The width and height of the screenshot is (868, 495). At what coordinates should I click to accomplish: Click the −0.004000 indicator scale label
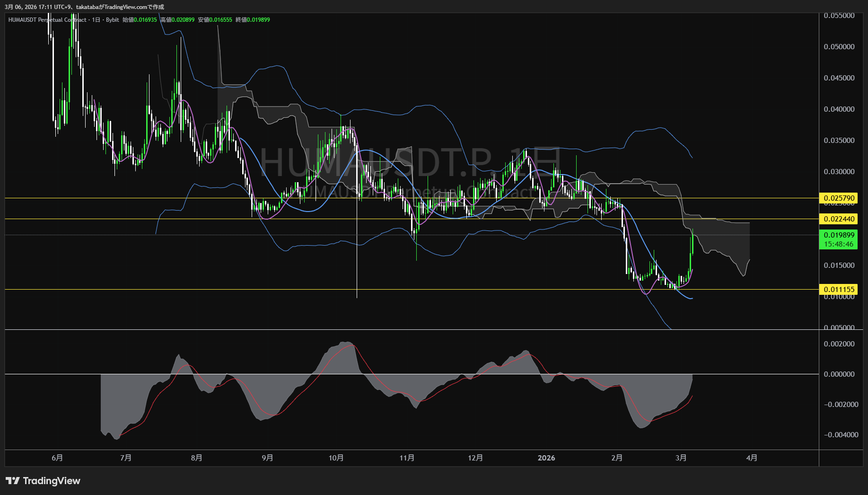[841, 435]
